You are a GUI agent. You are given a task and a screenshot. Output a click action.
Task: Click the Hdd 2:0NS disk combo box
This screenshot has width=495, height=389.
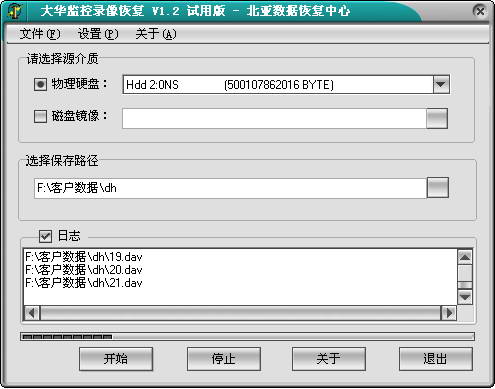(x=286, y=84)
